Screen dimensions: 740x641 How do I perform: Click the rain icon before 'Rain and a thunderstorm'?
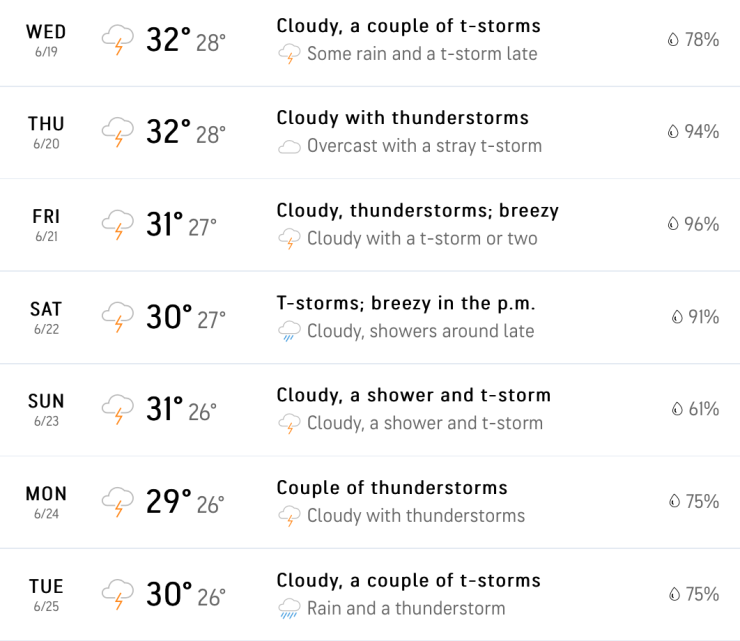289,608
